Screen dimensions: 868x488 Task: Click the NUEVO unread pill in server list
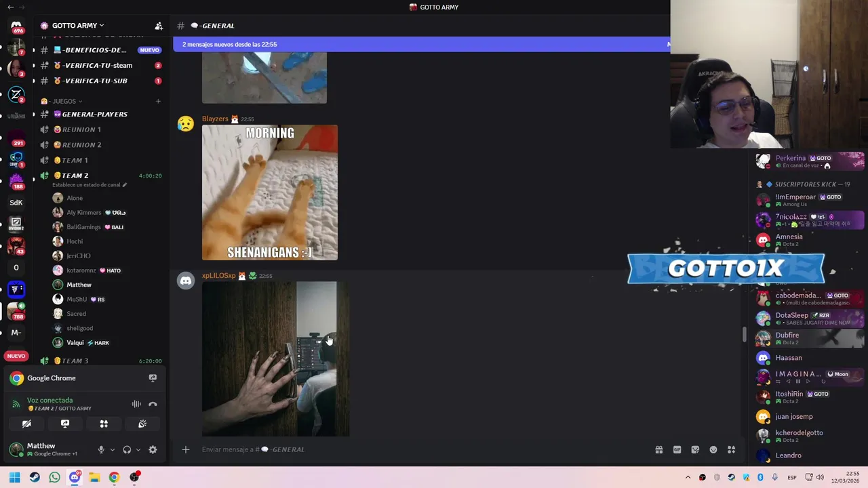[16, 356]
